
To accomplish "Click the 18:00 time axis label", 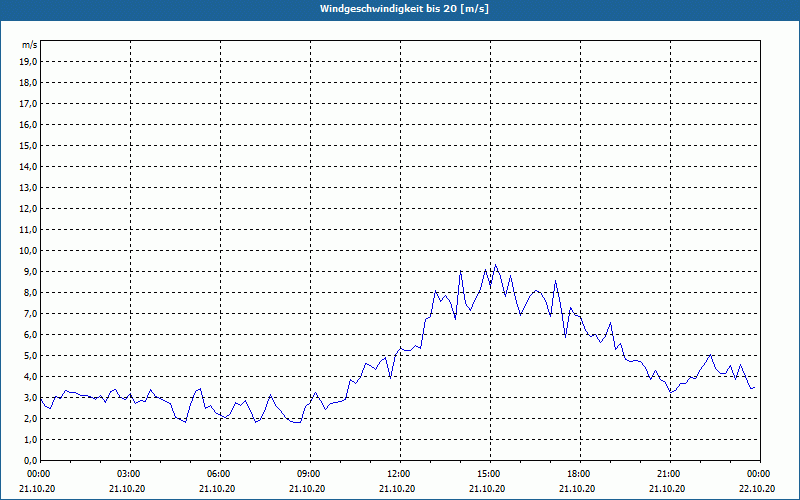I will point(580,474).
